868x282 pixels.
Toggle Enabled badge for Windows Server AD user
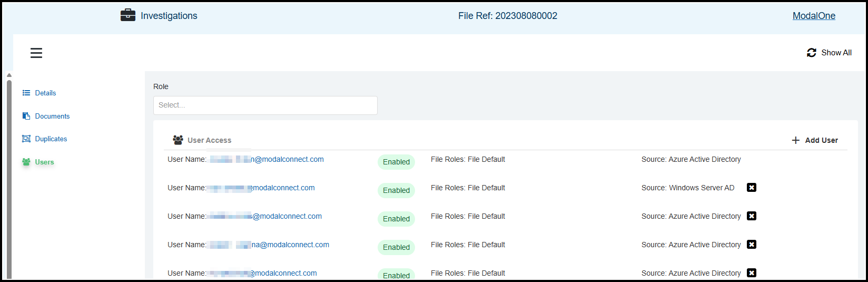[396, 190]
